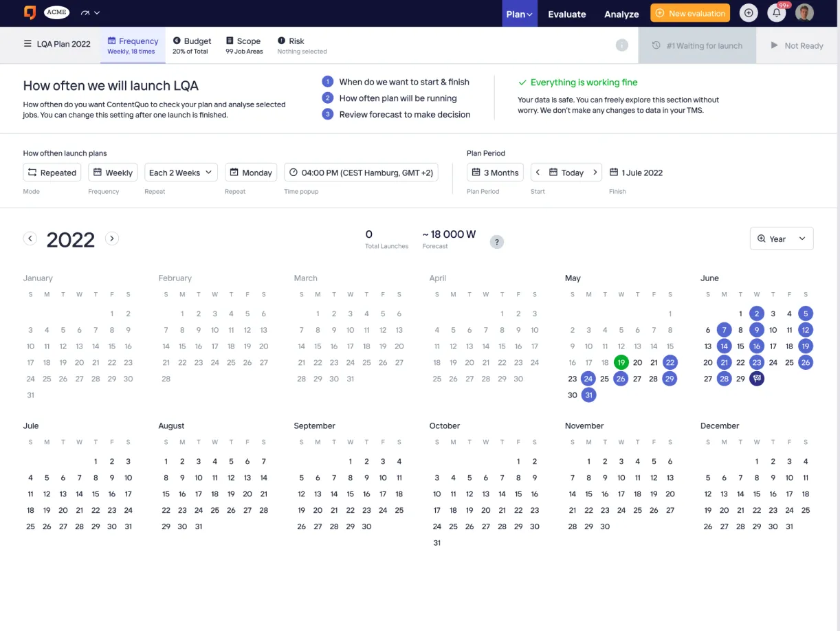Go to previous year with left arrow
The image size is (840, 631).
[30, 239]
